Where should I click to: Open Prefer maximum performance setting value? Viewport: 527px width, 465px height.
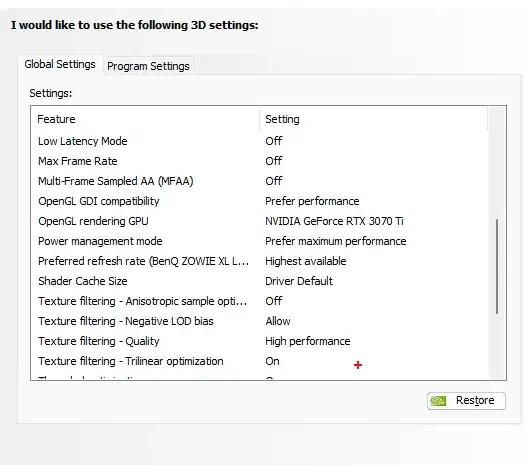(x=336, y=241)
